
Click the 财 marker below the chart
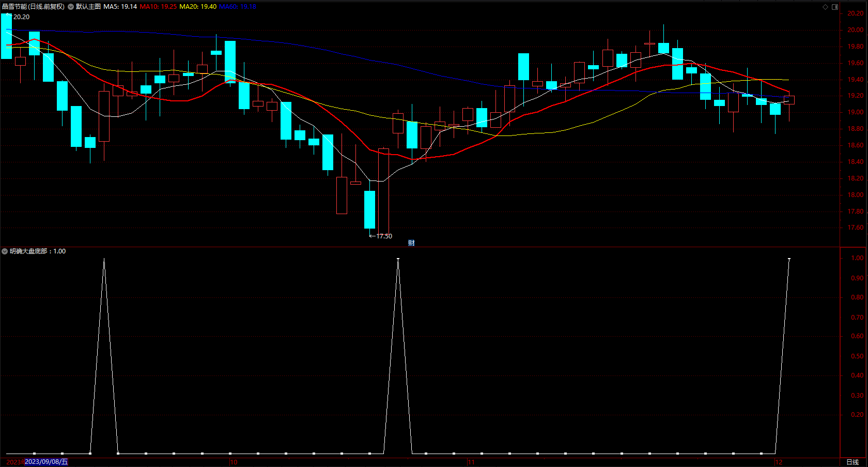(411, 243)
